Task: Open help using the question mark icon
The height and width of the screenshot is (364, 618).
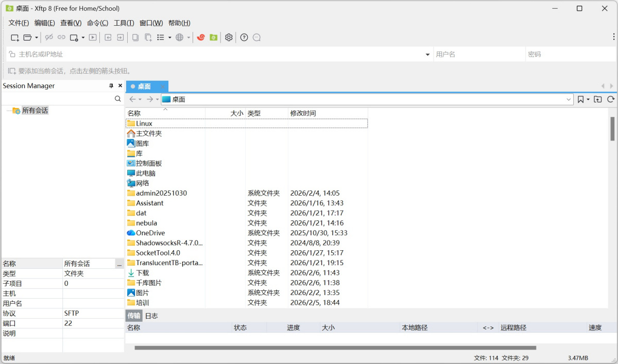Action: tap(244, 37)
